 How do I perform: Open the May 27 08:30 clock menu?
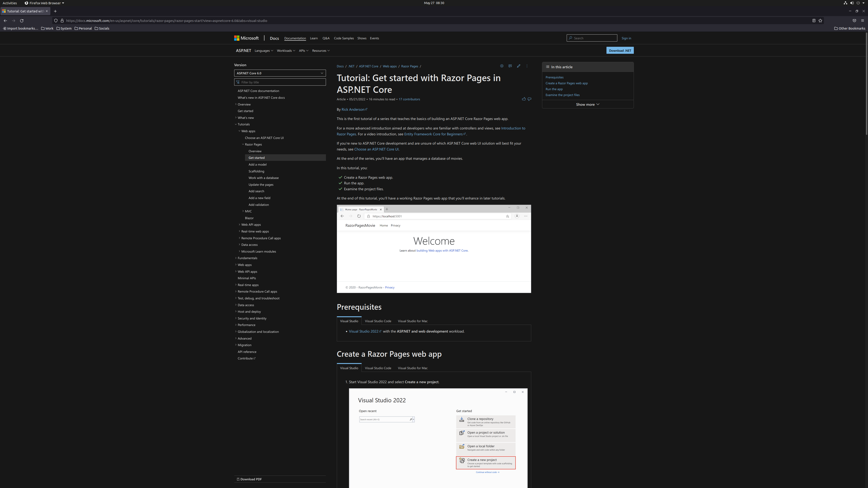tap(434, 3)
